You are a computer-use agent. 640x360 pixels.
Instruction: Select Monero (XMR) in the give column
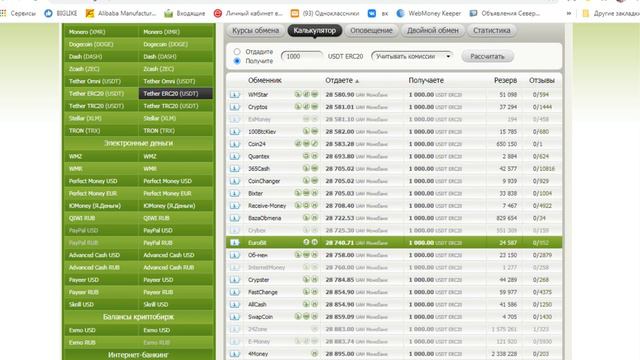coord(101,32)
